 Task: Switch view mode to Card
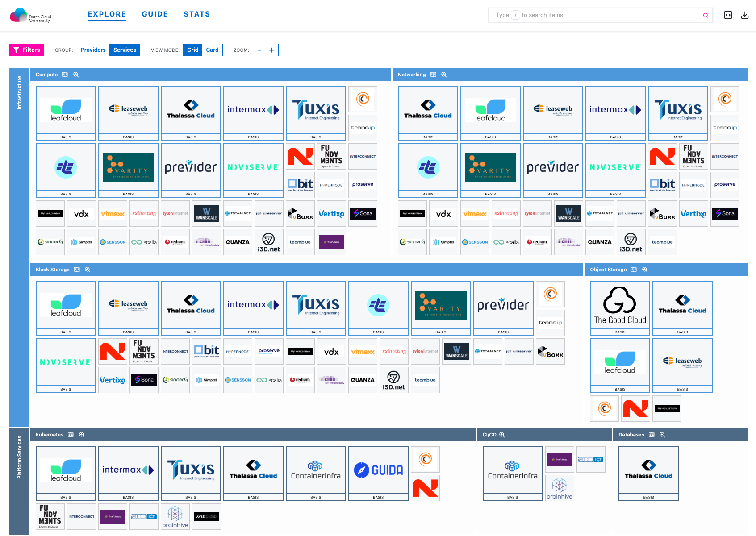[212, 50]
